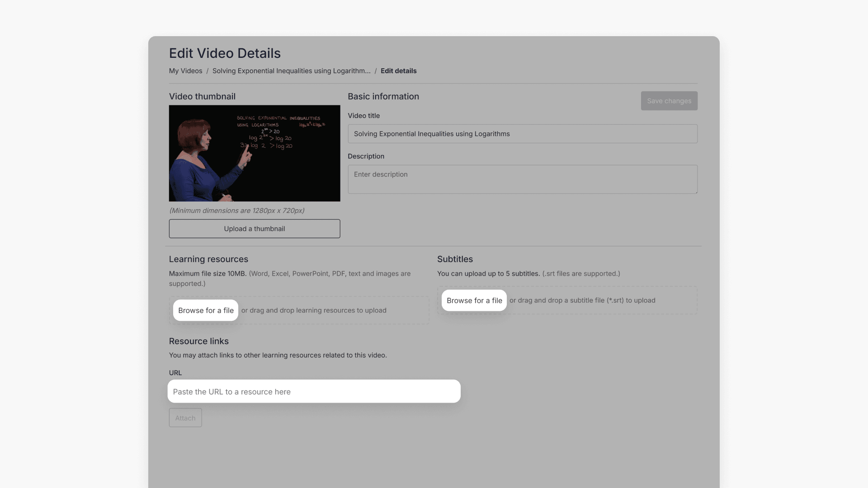Click the URL field label
The image size is (868, 488).
pos(175,373)
